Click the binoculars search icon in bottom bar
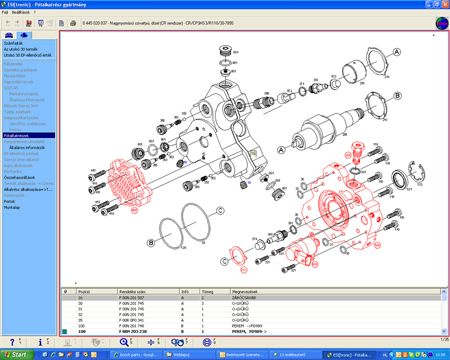This screenshot has height=360, width=450. click(x=177, y=342)
